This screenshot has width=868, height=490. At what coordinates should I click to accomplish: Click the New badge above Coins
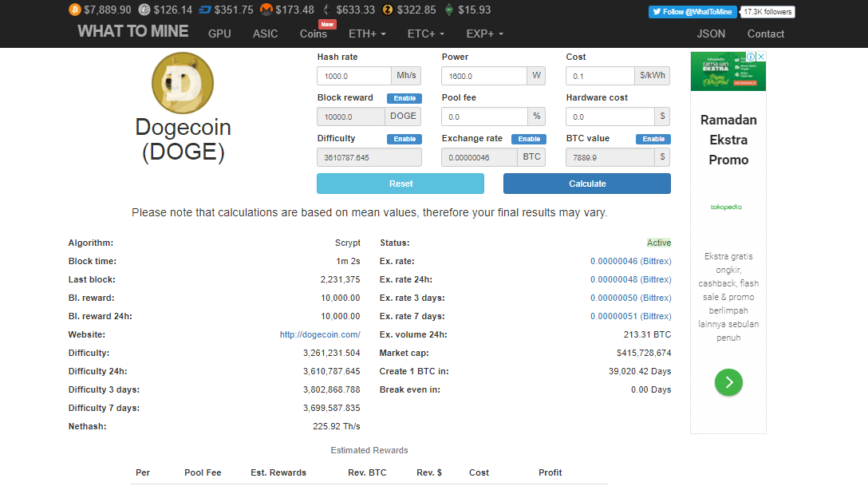click(327, 25)
